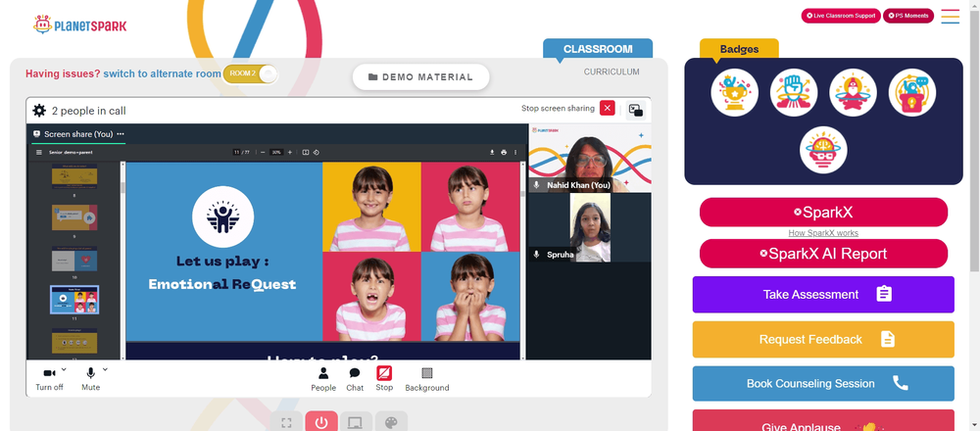Open the color palette icon button
This screenshot has height=431, width=980.
point(391,422)
